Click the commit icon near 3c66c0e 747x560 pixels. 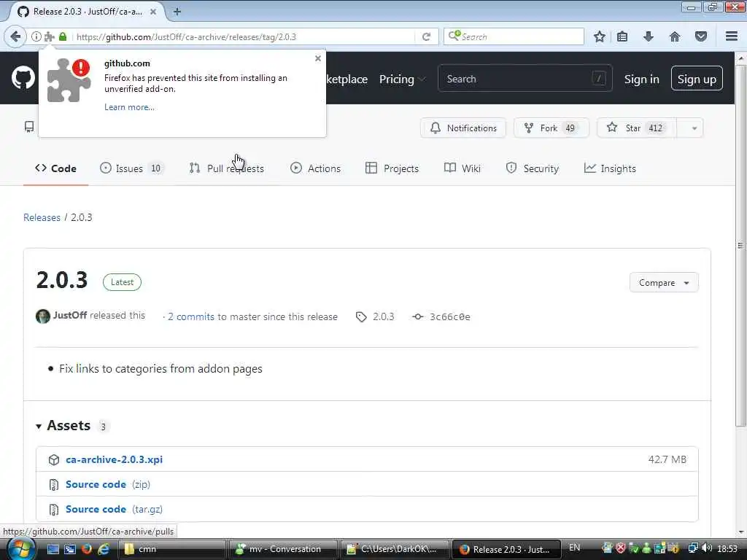click(x=418, y=316)
